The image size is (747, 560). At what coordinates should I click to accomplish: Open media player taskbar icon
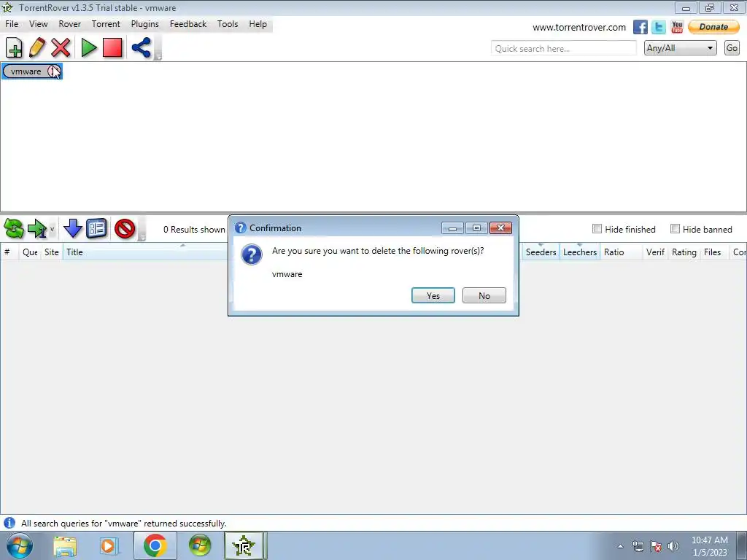coord(108,545)
